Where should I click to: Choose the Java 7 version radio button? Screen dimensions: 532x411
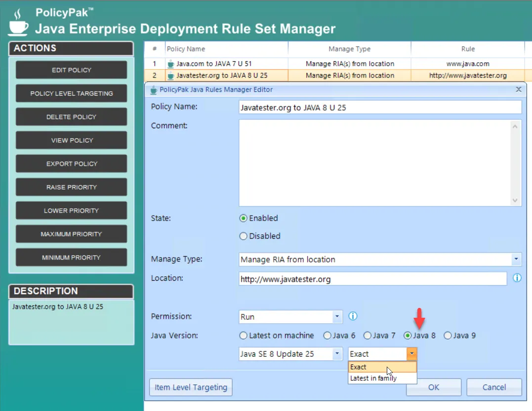click(x=368, y=336)
